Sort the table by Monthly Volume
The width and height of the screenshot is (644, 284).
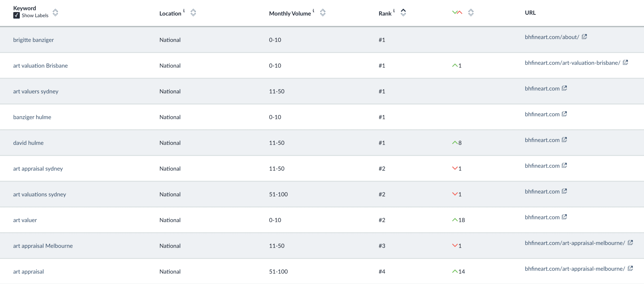point(323,13)
